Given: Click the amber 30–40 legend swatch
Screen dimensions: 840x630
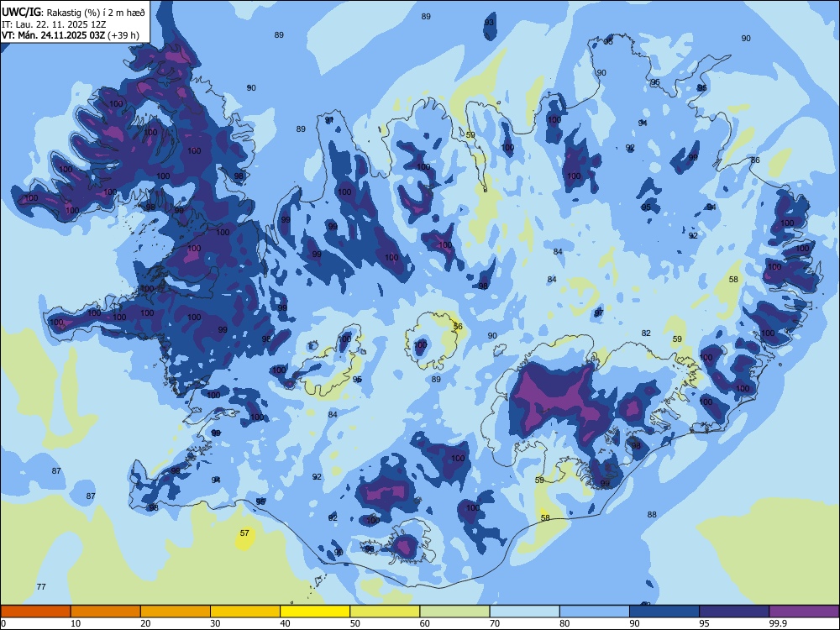Looking at the screenshot, I should (x=245, y=612).
